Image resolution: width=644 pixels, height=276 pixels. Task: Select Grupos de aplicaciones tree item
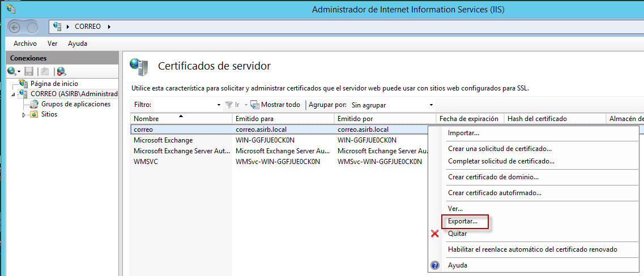coord(76,104)
